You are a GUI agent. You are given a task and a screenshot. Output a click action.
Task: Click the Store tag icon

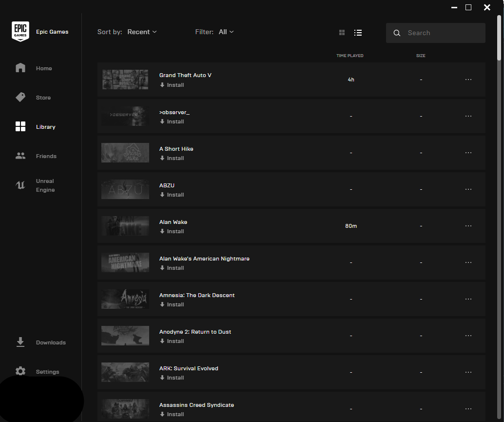click(x=20, y=97)
